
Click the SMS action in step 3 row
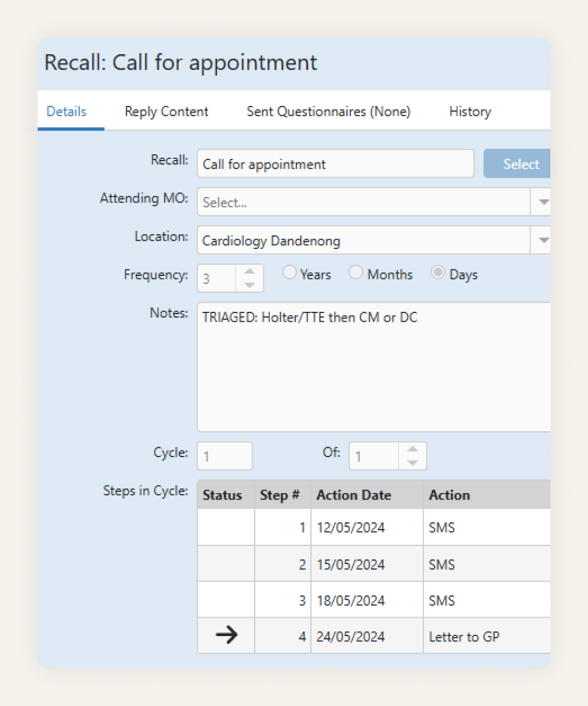click(x=487, y=600)
